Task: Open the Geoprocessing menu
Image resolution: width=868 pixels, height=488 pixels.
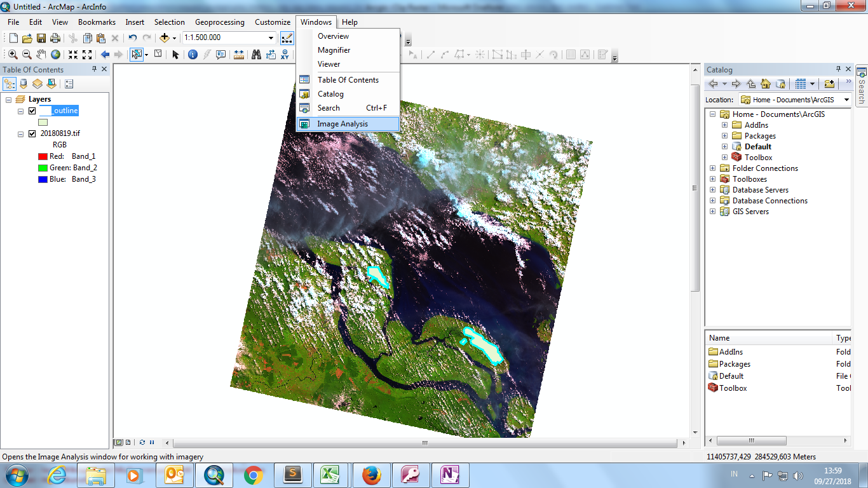Action: (219, 22)
